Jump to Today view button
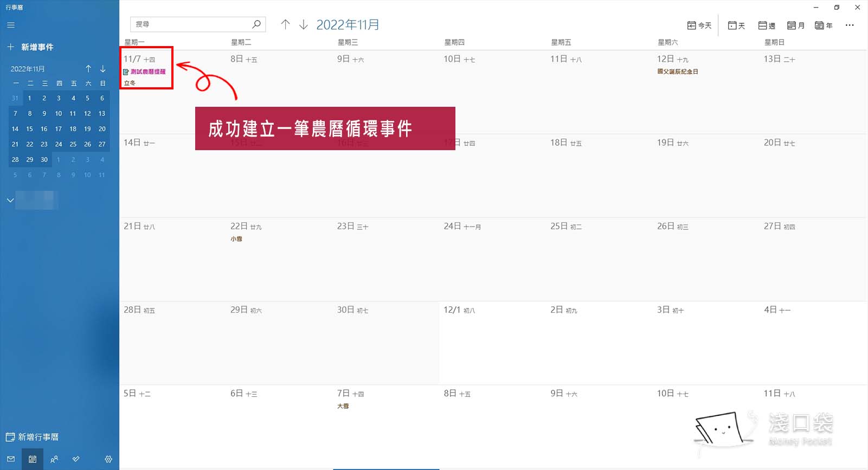The image size is (868, 470). (x=699, y=25)
